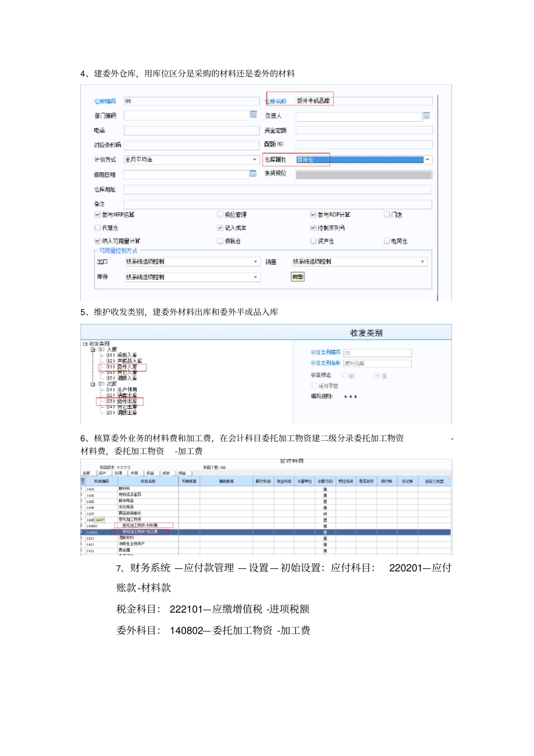The image size is (534, 756).
Task: Click the 资金定额 input field
Action: [364, 130]
